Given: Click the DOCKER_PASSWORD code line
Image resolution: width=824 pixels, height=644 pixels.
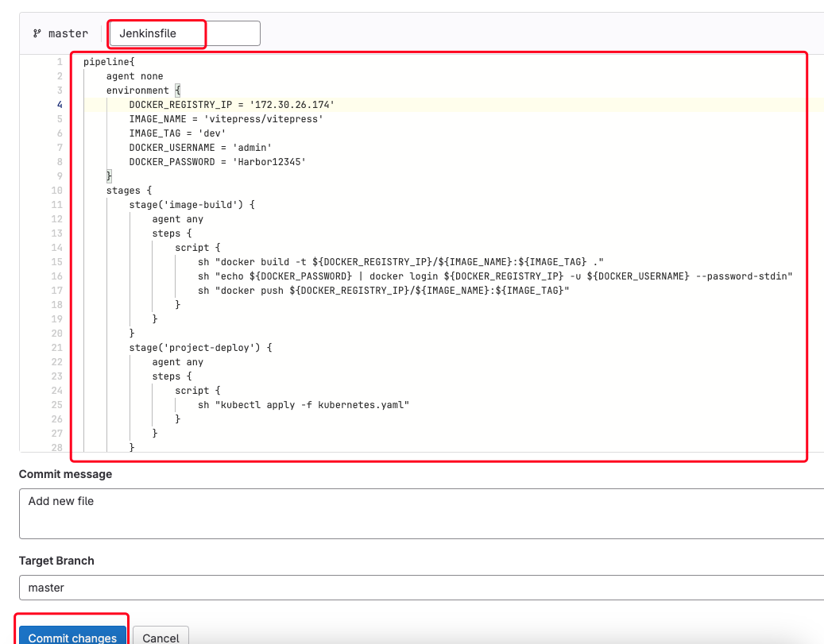Looking at the screenshot, I should coord(217,162).
